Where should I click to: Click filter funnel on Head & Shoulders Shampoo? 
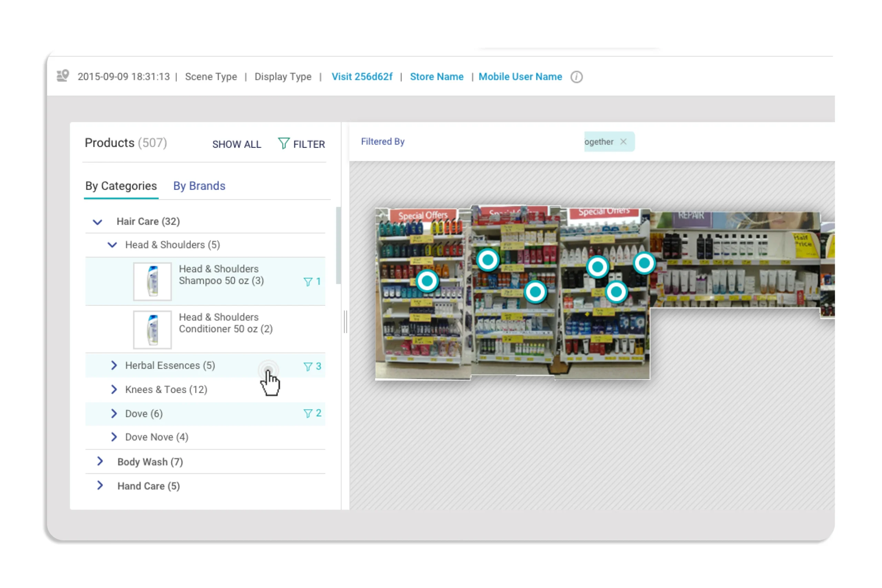308,282
